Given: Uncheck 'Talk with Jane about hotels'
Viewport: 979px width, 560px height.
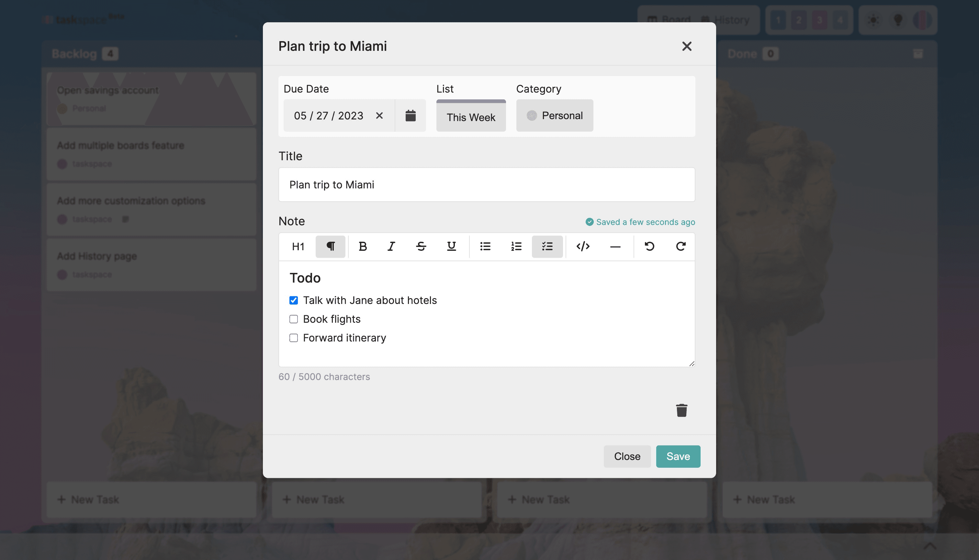Looking at the screenshot, I should 294,300.
